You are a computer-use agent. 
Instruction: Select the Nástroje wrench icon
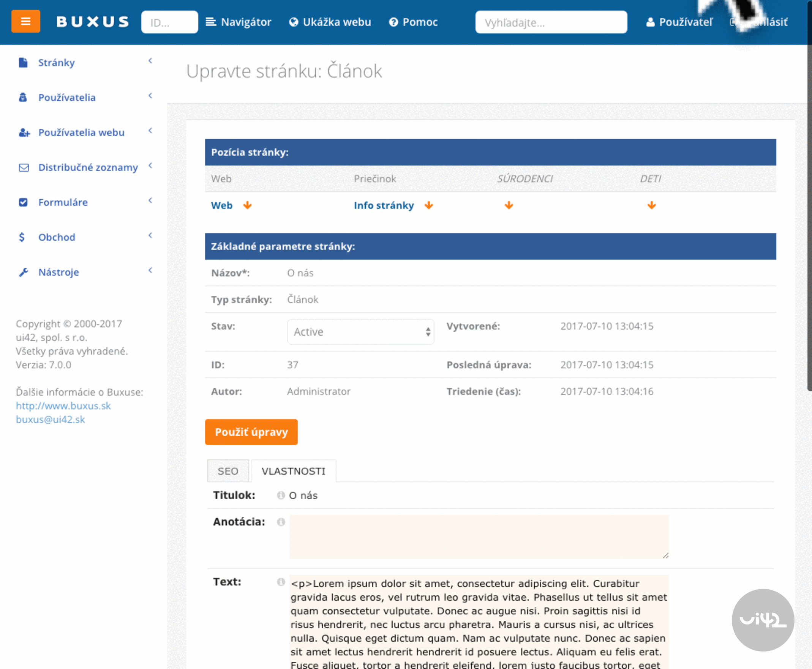click(x=24, y=272)
